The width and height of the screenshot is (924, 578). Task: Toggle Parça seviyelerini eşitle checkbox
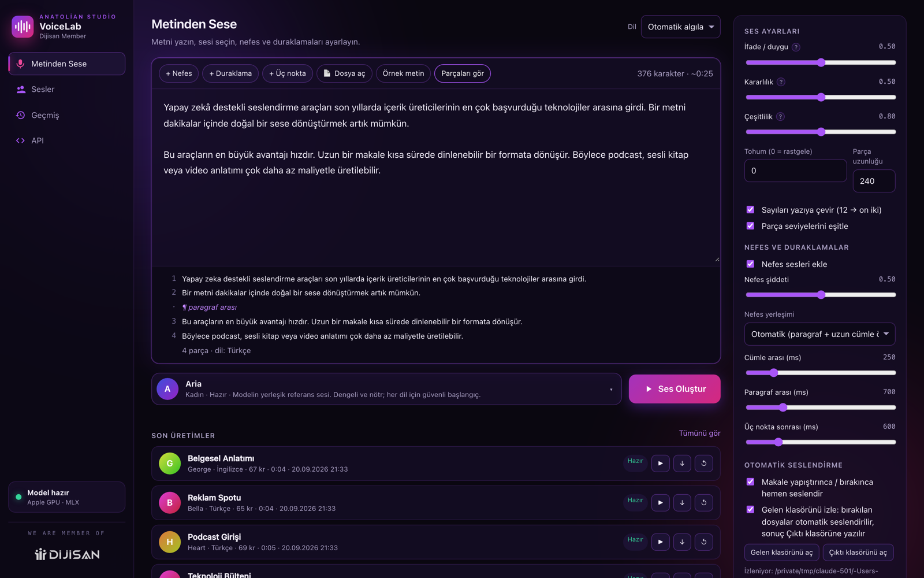click(750, 226)
